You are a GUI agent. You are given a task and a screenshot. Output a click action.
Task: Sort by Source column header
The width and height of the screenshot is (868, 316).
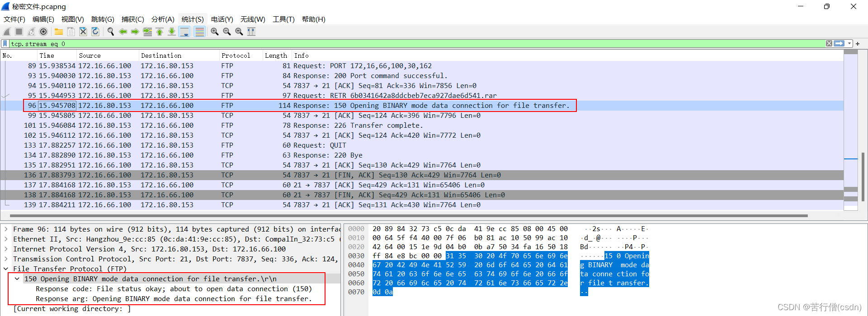[x=108, y=56]
